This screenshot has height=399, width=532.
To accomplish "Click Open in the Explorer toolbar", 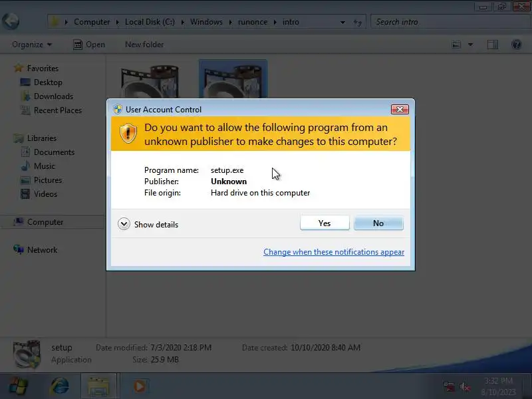I will pos(89,45).
